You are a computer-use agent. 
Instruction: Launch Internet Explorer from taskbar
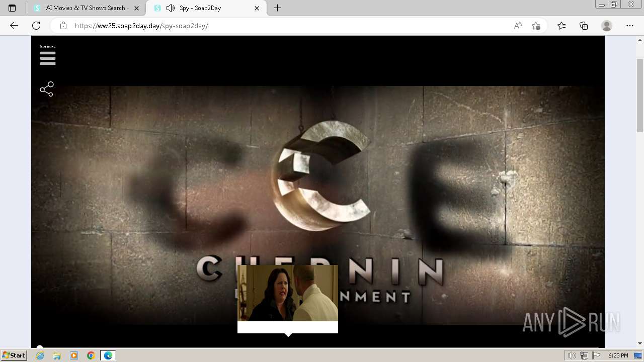40,355
